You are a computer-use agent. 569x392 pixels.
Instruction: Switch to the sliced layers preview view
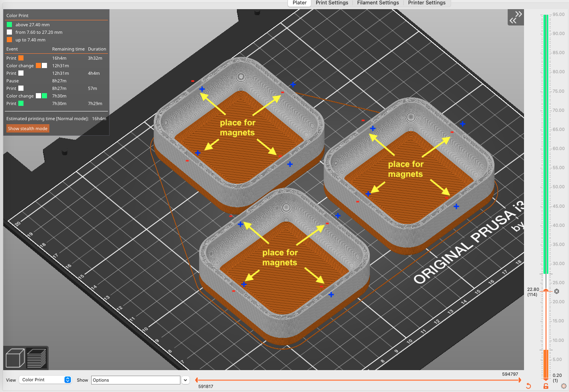point(37,357)
